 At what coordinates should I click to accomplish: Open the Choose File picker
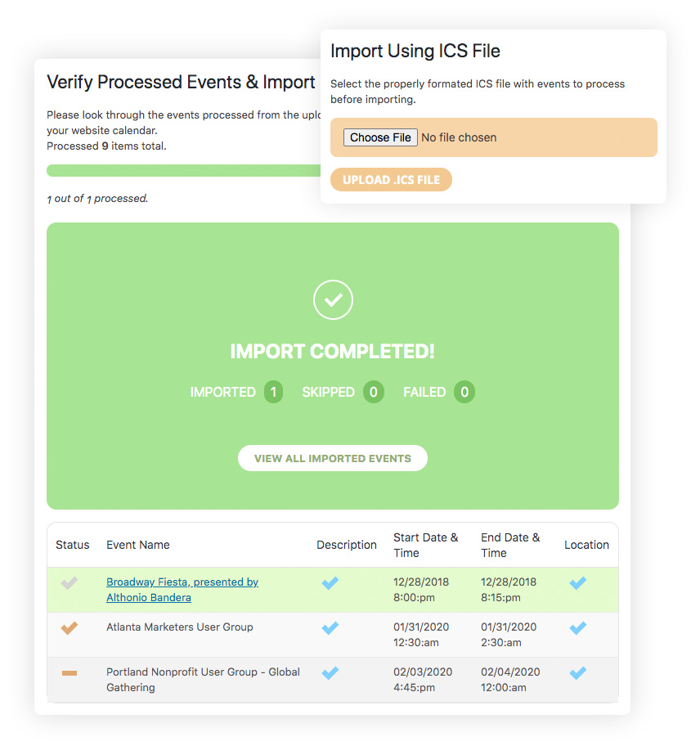click(380, 137)
